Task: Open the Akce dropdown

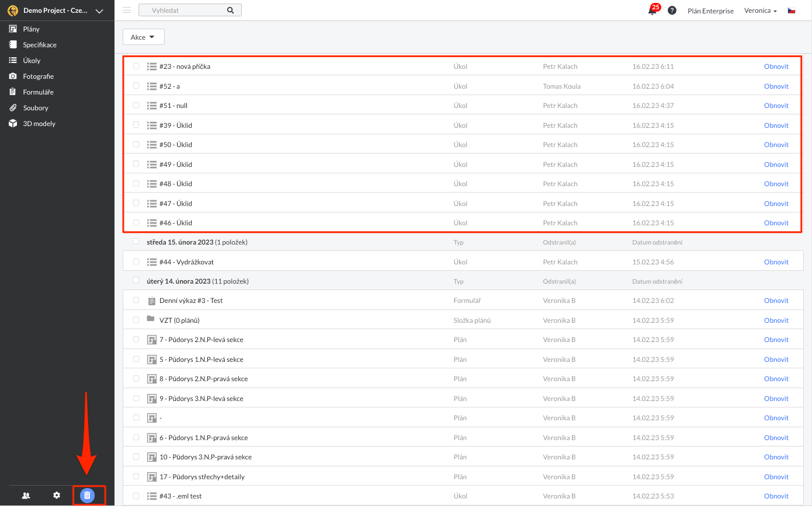Action: 143,37
